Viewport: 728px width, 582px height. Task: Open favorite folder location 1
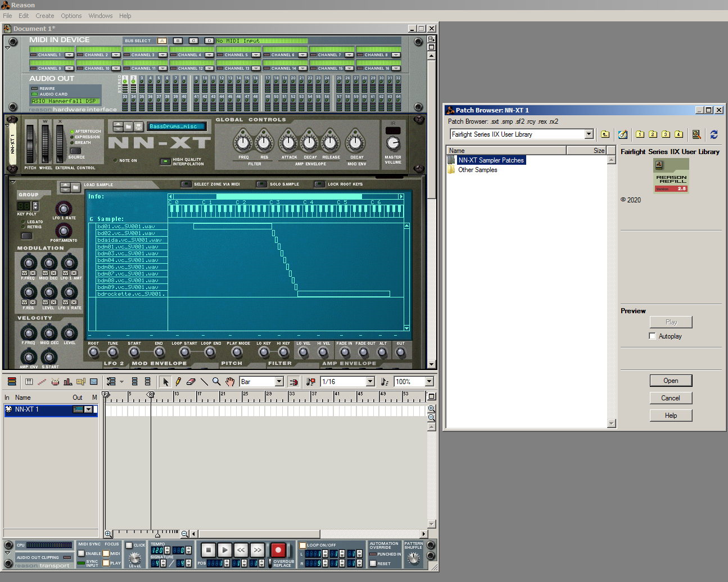(x=640, y=134)
